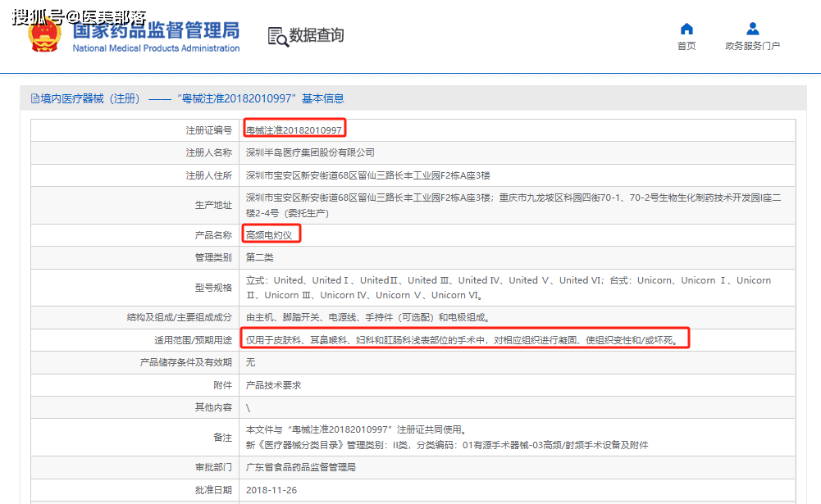
Task: Click the 产品名称 label
Action: pos(213,235)
